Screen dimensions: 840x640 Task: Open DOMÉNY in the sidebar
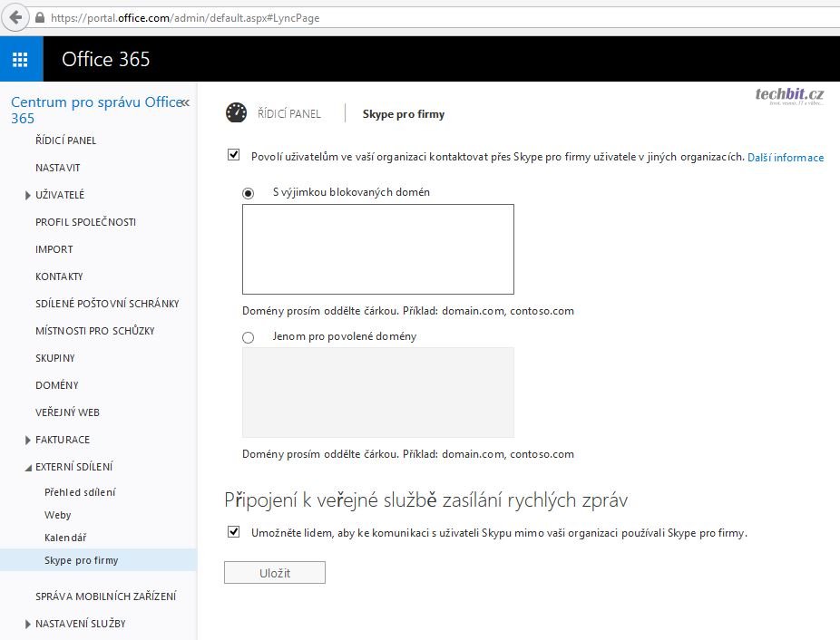56,385
